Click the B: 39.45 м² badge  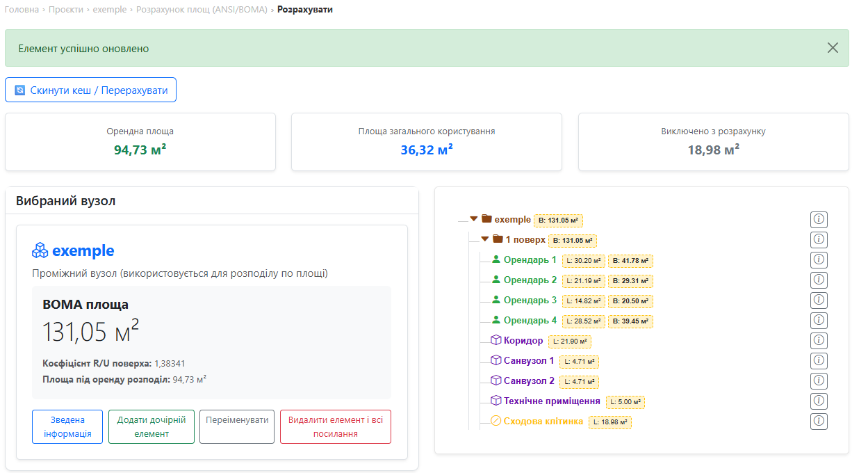point(630,321)
